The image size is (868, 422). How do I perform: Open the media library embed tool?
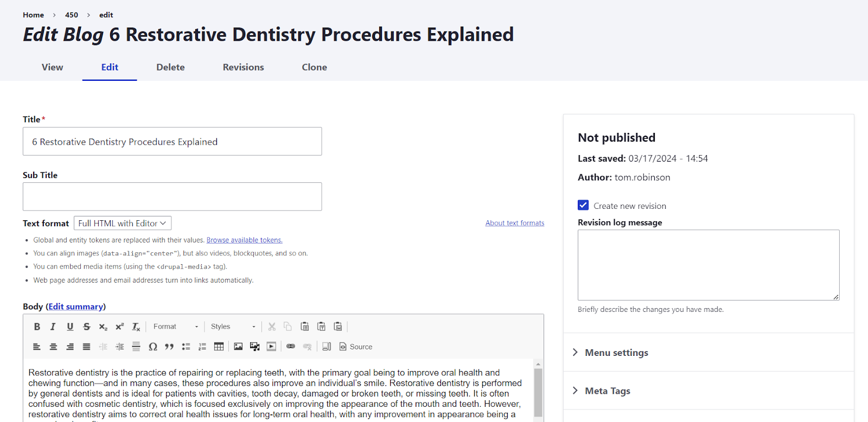tap(255, 347)
